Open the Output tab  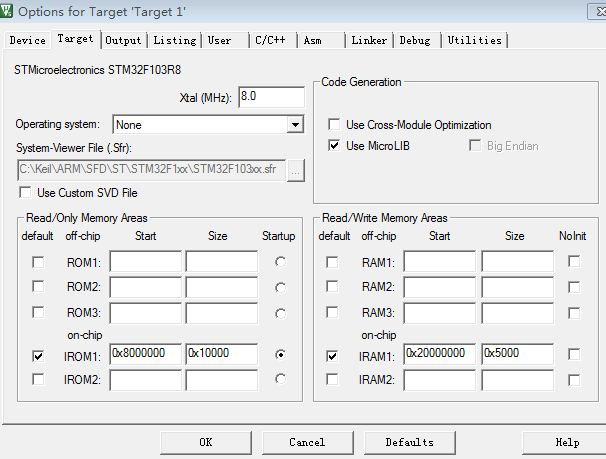(x=123, y=40)
